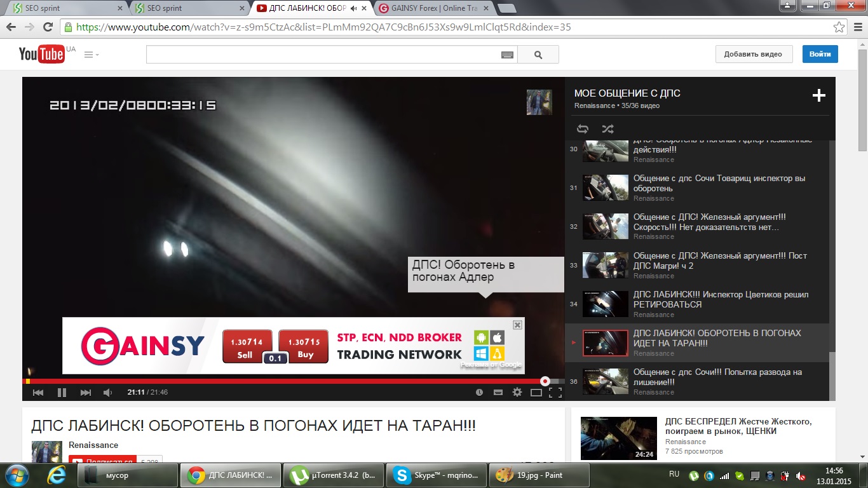Open video settings gear menu
The height and width of the screenshot is (488, 868).
[x=517, y=393]
